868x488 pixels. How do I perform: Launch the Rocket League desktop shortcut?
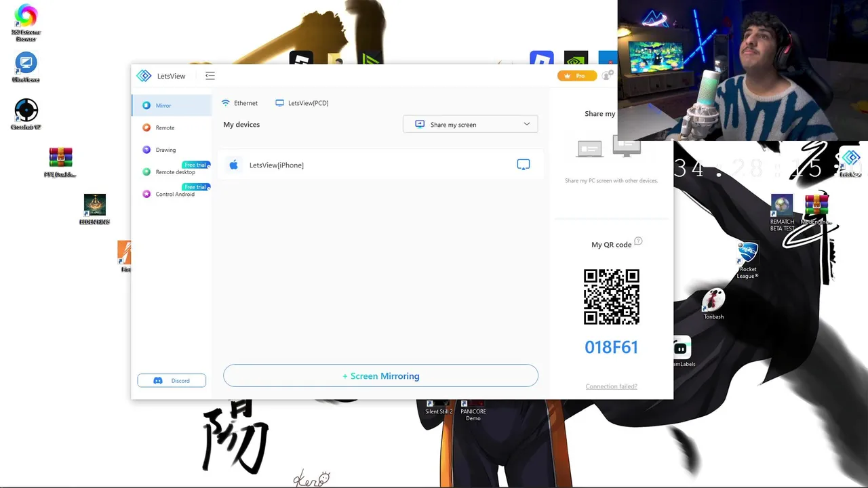tap(747, 261)
